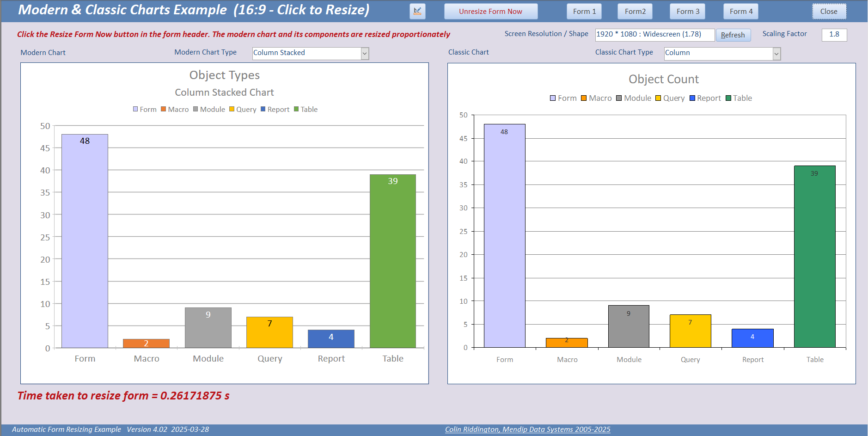Click the Table legend swatch in modern chart
The image size is (868, 436).
[296, 109]
